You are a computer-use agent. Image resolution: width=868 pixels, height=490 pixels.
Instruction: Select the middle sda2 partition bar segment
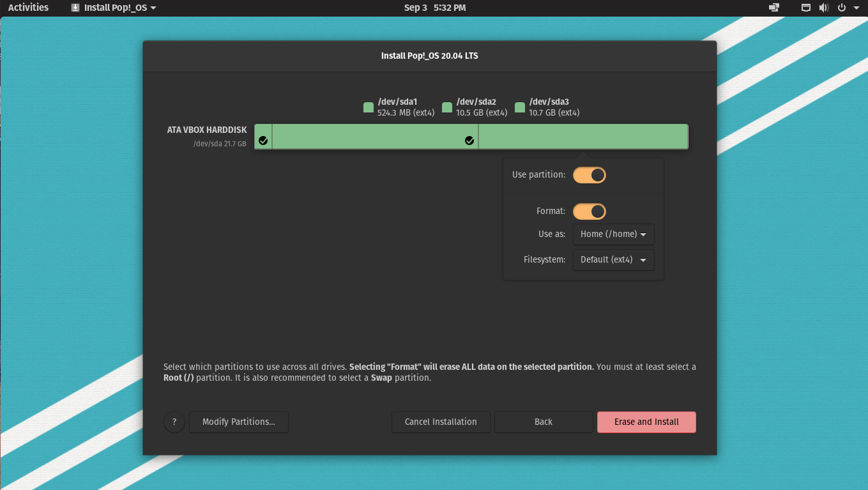pos(375,137)
